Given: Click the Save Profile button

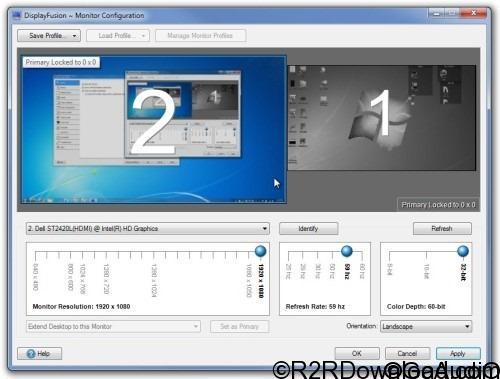Looking at the screenshot, I should pos(49,36).
